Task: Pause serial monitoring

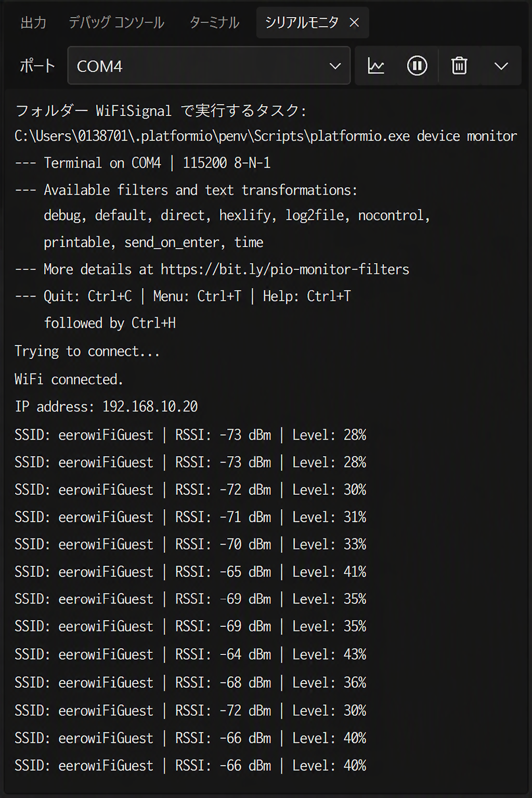Action: pos(417,66)
